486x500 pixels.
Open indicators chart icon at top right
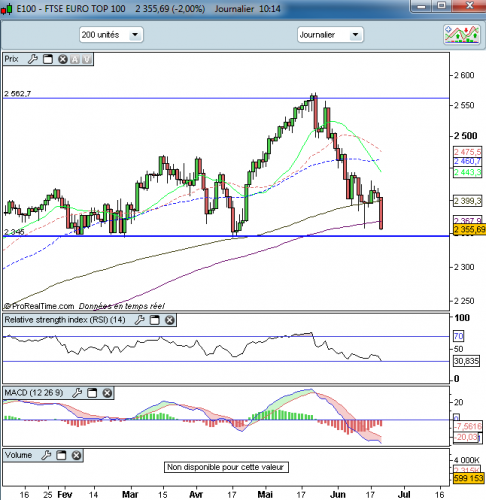tap(462, 34)
